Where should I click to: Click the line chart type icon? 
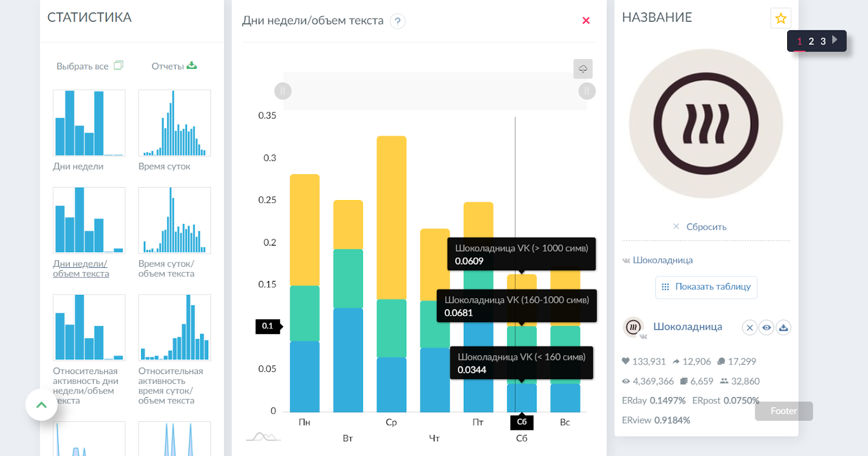pyautogui.click(x=263, y=436)
